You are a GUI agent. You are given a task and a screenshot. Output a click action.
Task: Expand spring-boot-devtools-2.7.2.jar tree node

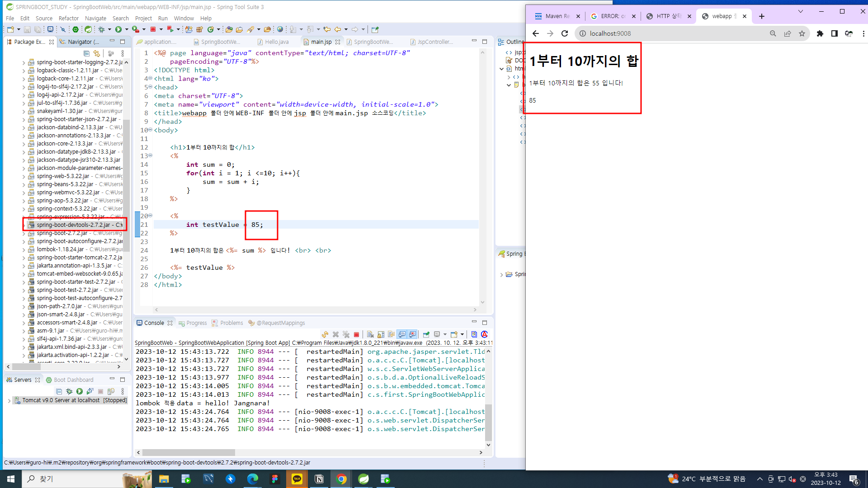[24, 225]
